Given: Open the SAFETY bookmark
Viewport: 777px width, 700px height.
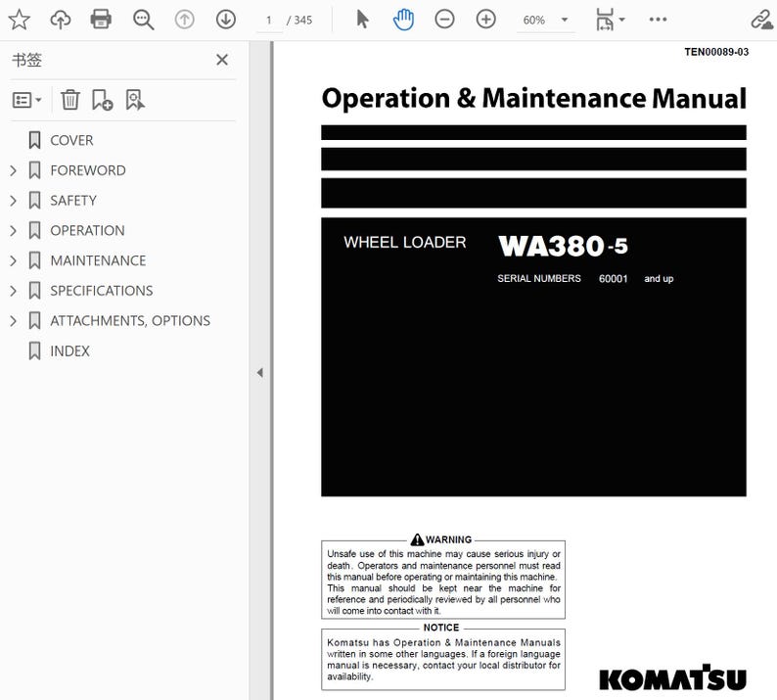Looking at the screenshot, I should (x=73, y=201).
